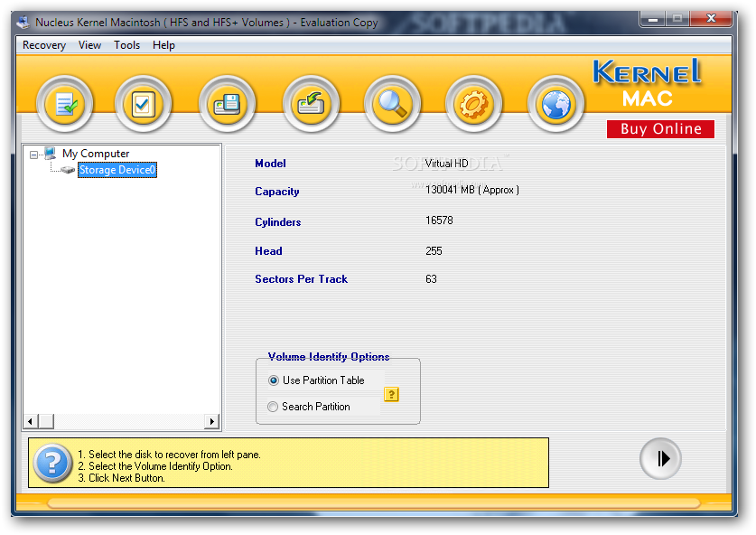The image size is (756, 535).
Task: Click the globe web toolbar icon
Action: pos(555,104)
